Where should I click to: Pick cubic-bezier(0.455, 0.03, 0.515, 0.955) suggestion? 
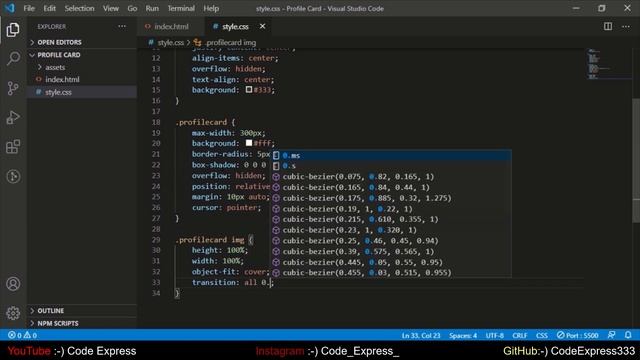coord(392,273)
